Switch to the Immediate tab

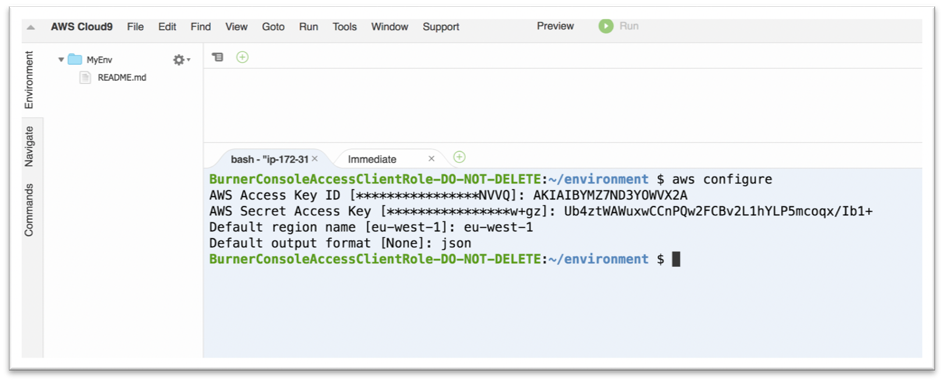[372, 159]
